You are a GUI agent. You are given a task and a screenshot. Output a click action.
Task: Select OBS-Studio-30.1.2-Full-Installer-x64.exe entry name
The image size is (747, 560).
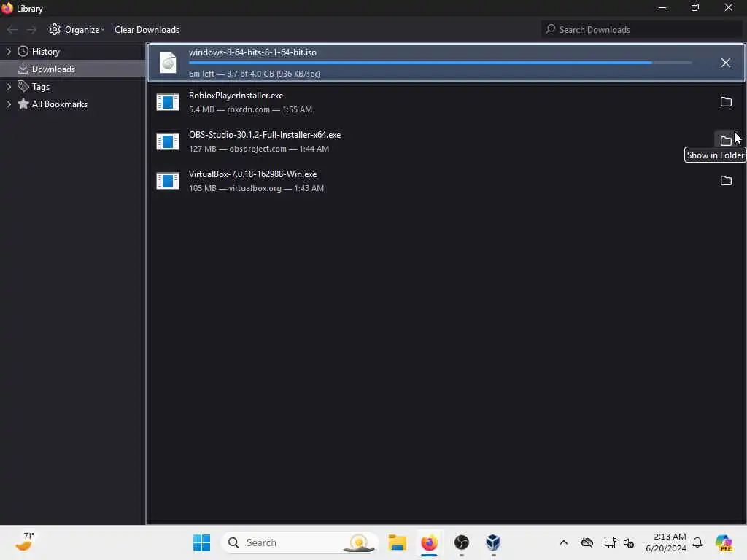[265, 135]
